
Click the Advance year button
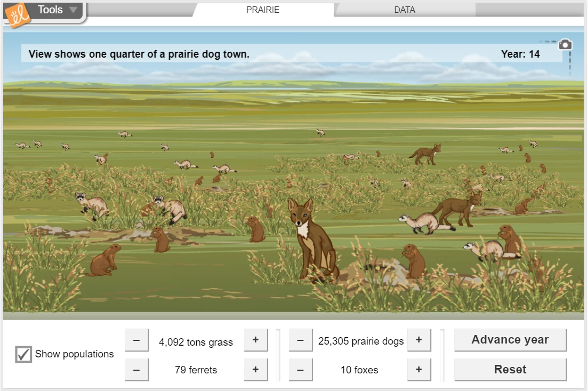tap(510, 340)
